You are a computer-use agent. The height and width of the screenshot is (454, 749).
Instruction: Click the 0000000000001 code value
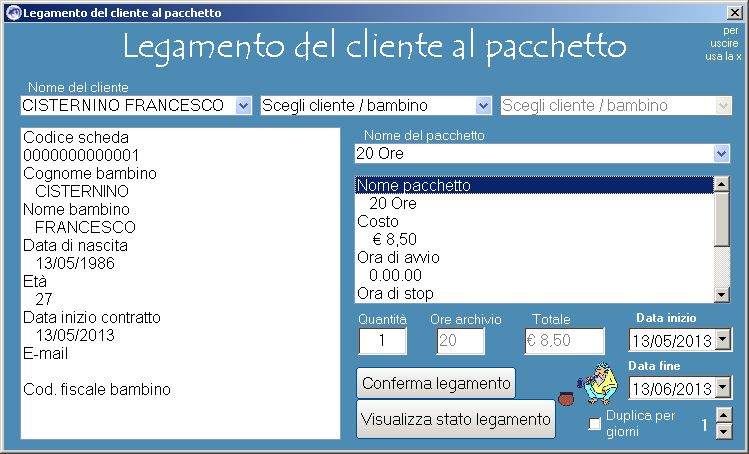[81, 155]
